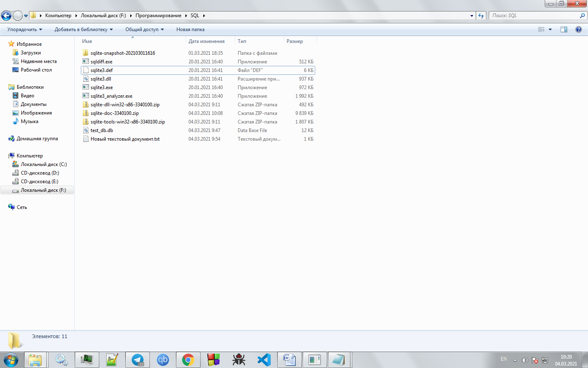The height and width of the screenshot is (368, 588).
Task: Click Локальный диск (F:) breadcrumb in address bar
Action: (x=103, y=16)
